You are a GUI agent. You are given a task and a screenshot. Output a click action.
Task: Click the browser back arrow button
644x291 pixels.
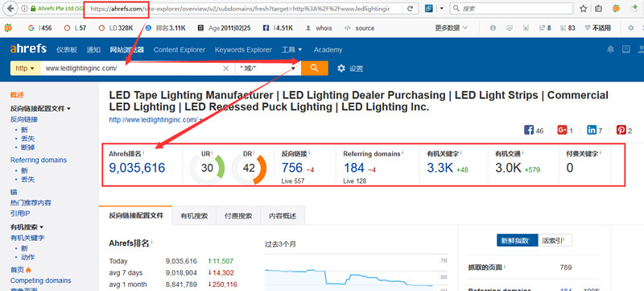[x=10, y=8]
